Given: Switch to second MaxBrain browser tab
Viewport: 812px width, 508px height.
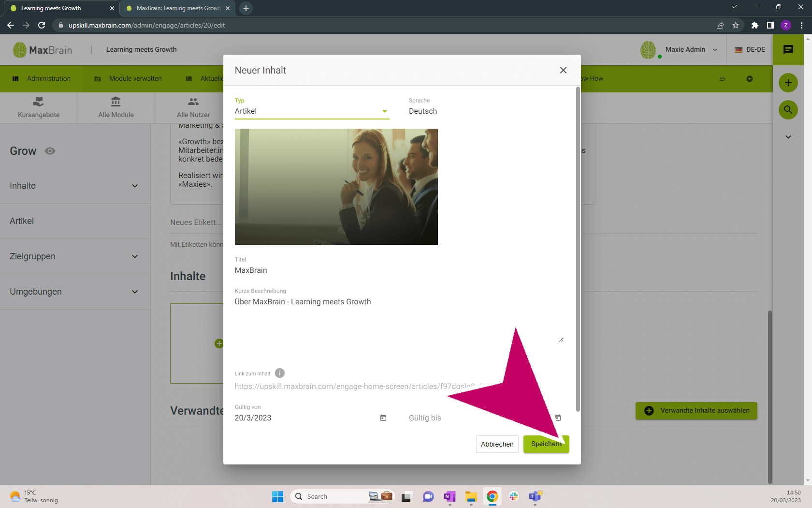Looking at the screenshot, I should [178, 8].
